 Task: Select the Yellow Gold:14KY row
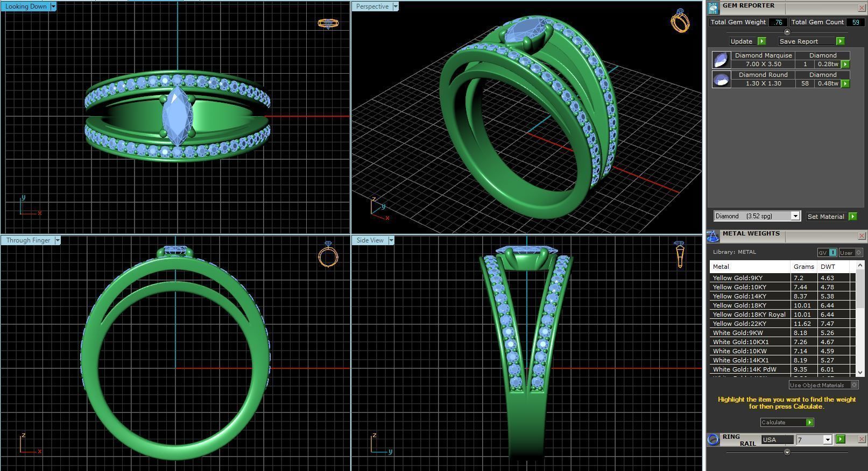click(x=782, y=296)
